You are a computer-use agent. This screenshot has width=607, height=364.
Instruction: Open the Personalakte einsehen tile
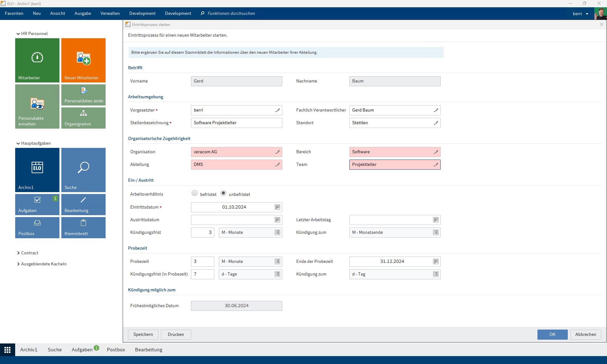pyautogui.click(x=37, y=106)
